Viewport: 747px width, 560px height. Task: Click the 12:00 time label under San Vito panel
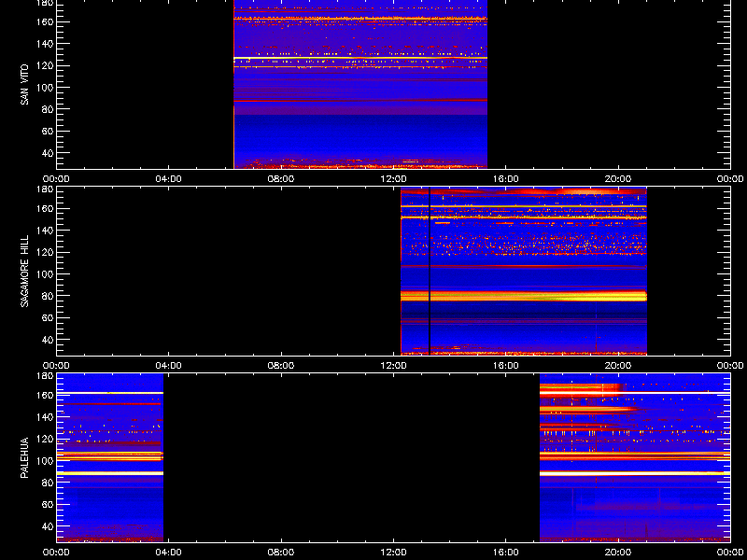tap(393, 179)
